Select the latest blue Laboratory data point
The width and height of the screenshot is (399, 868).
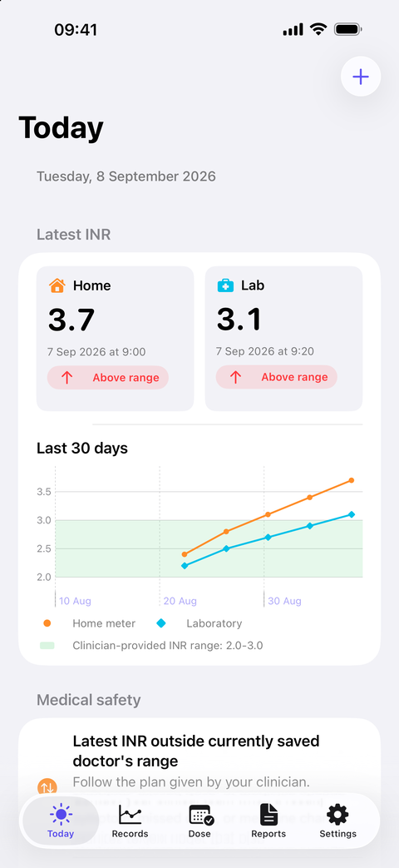coord(352,514)
